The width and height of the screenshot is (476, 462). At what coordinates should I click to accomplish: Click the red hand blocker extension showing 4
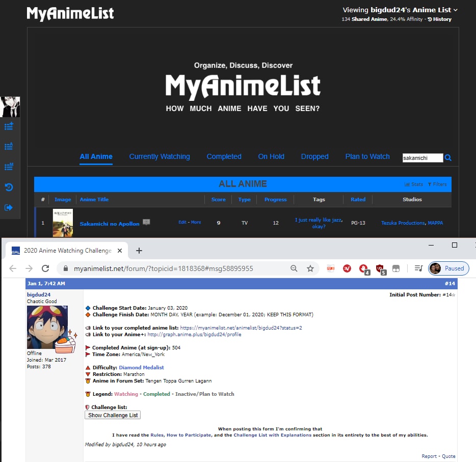point(364,269)
